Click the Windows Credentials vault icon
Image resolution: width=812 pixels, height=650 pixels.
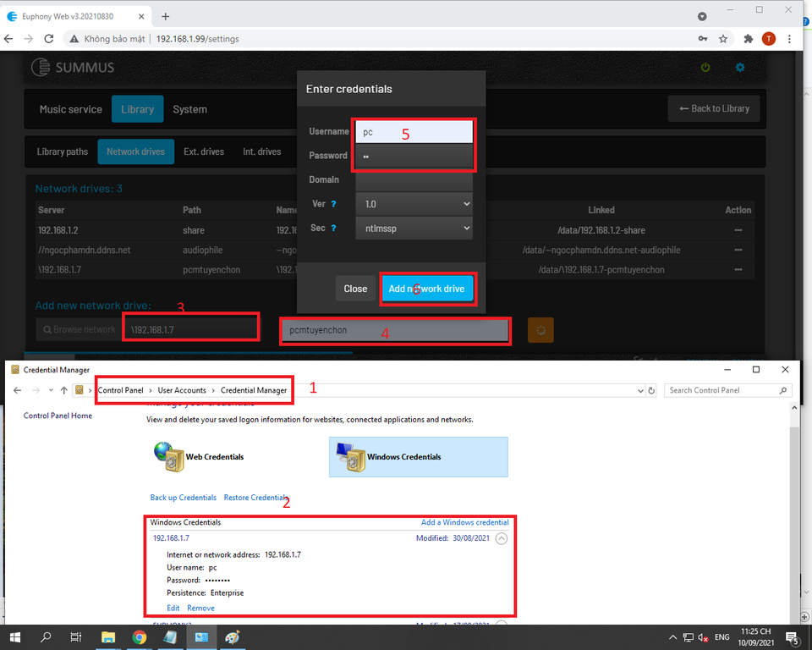coord(351,457)
